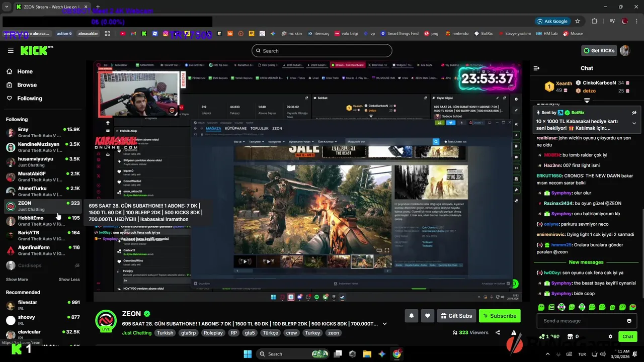Click the Kick search field

pos(322,51)
